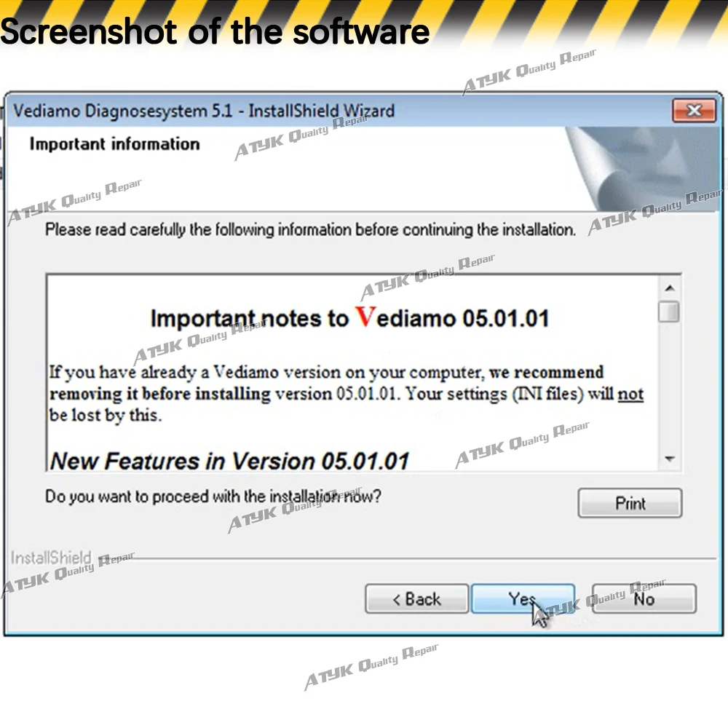Click the Vediamo Diagnosesystem 5.1 title bar
This screenshot has width=728, height=728.
pos(203,111)
